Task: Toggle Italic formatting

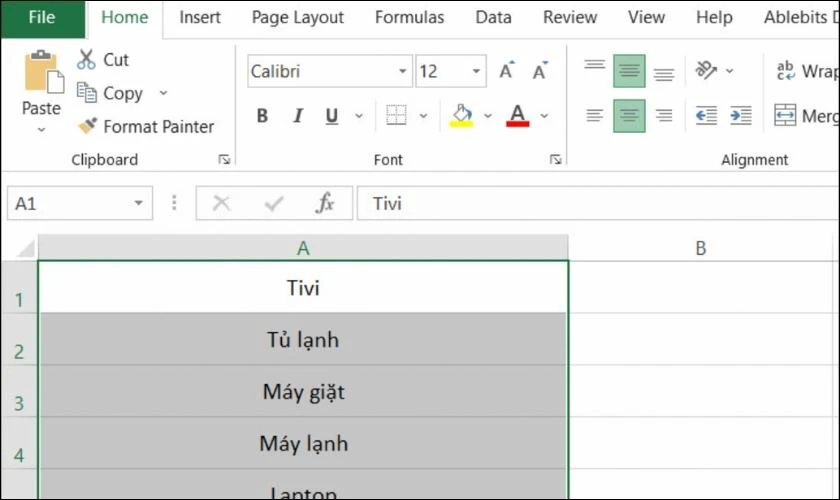Action: pyautogui.click(x=298, y=115)
